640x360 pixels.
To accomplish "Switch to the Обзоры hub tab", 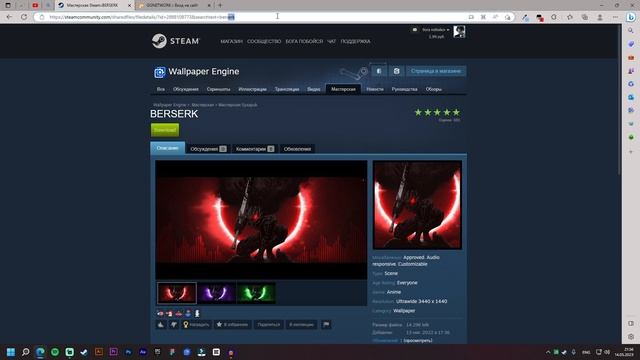I will (x=433, y=89).
